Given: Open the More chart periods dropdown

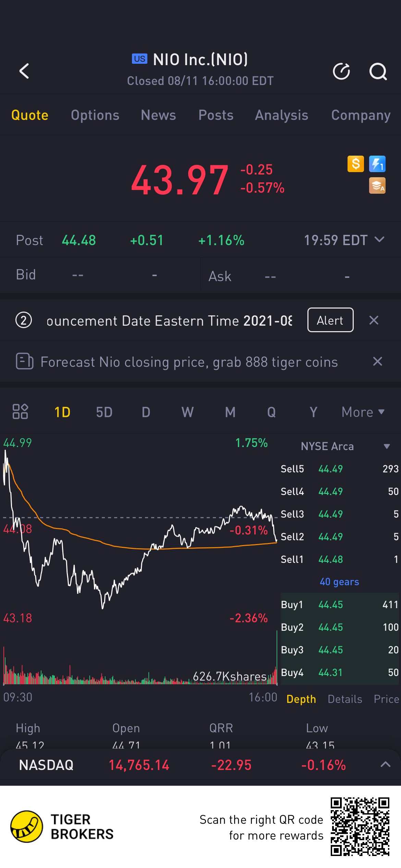Looking at the screenshot, I should coord(363,412).
